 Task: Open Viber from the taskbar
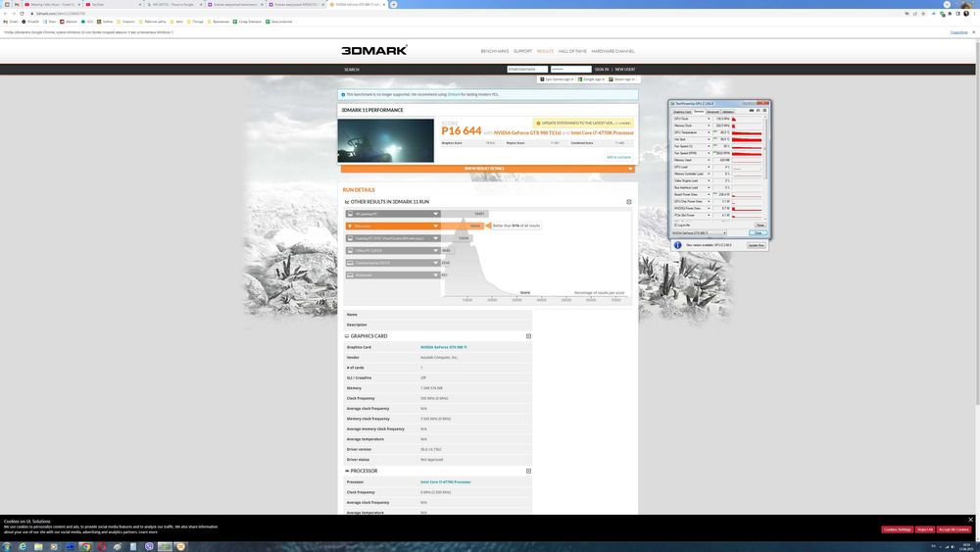tap(149, 546)
